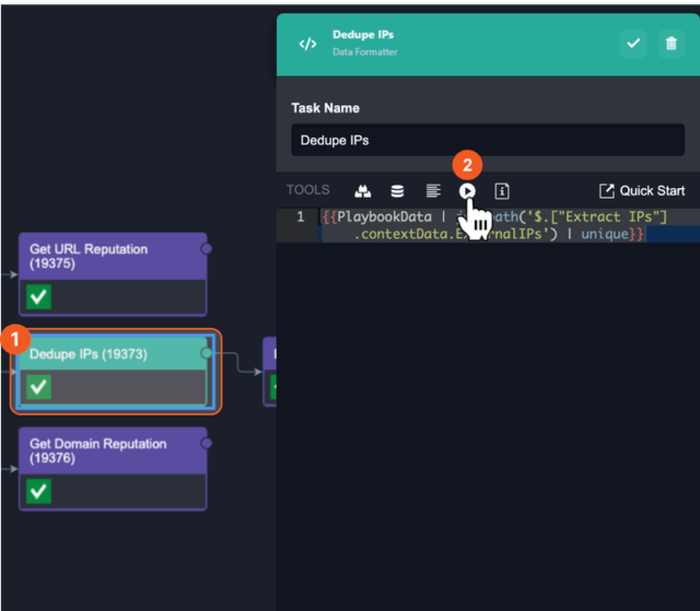The width and height of the screenshot is (700, 611).
Task: Open the info icon in Tools row
Action: pos(502,191)
